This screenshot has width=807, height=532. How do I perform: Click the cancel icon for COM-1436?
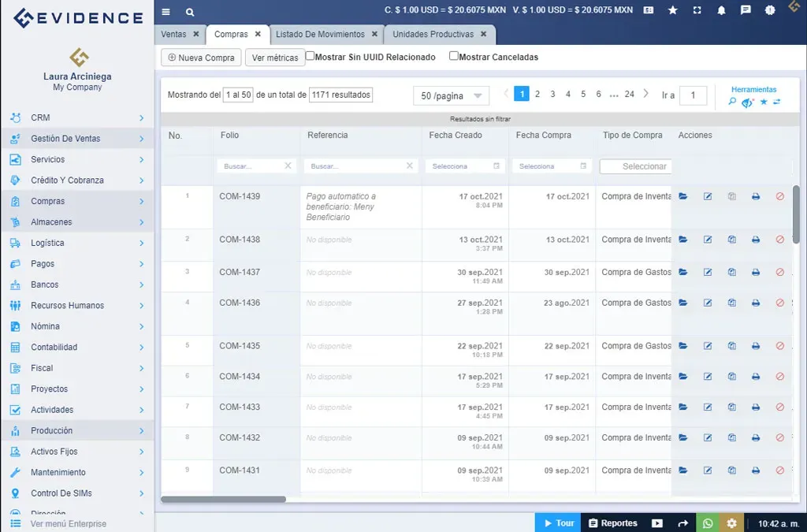780,303
